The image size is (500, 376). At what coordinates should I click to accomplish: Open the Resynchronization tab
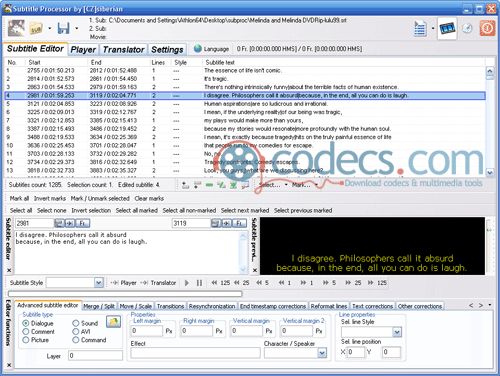point(212,306)
